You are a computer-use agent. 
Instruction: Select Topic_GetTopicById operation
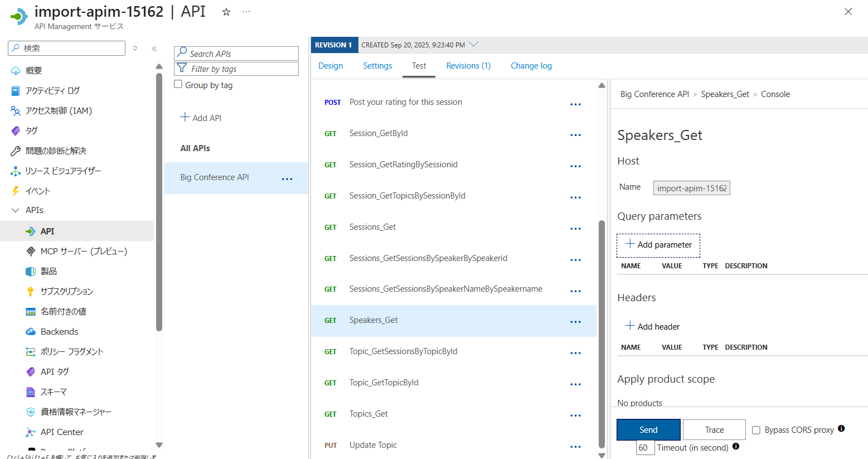click(x=384, y=383)
